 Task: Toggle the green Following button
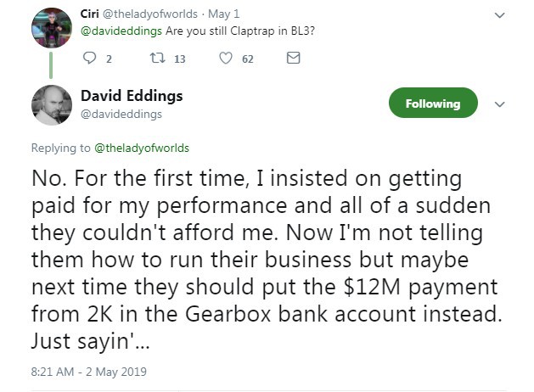point(433,103)
